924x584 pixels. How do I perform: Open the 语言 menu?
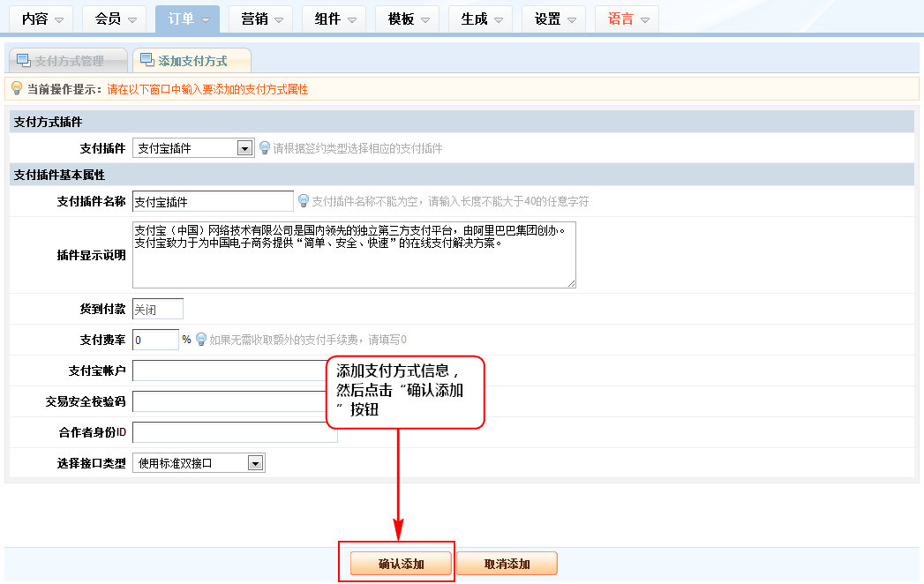627,19
